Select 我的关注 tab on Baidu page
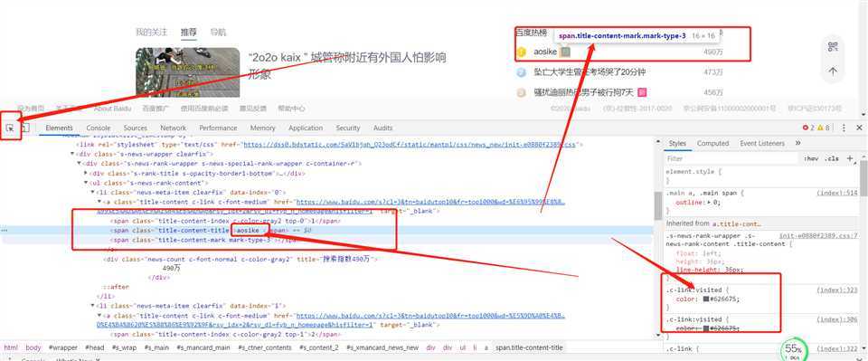868x361 pixels. [151, 32]
